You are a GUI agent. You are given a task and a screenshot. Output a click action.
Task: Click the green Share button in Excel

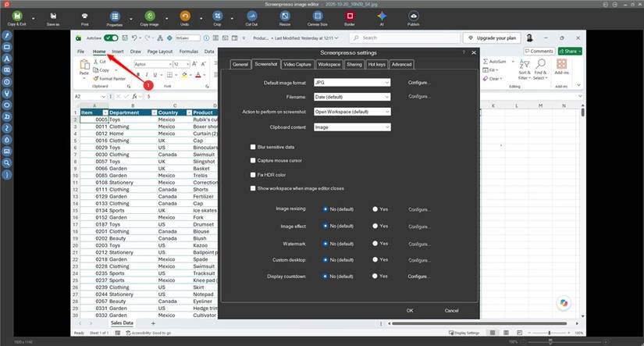570,52
